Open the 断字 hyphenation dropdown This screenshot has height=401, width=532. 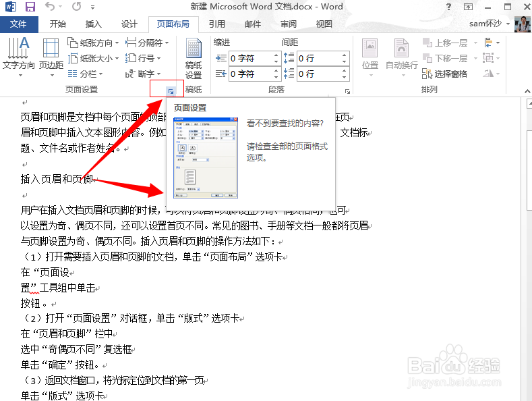[143, 74]
